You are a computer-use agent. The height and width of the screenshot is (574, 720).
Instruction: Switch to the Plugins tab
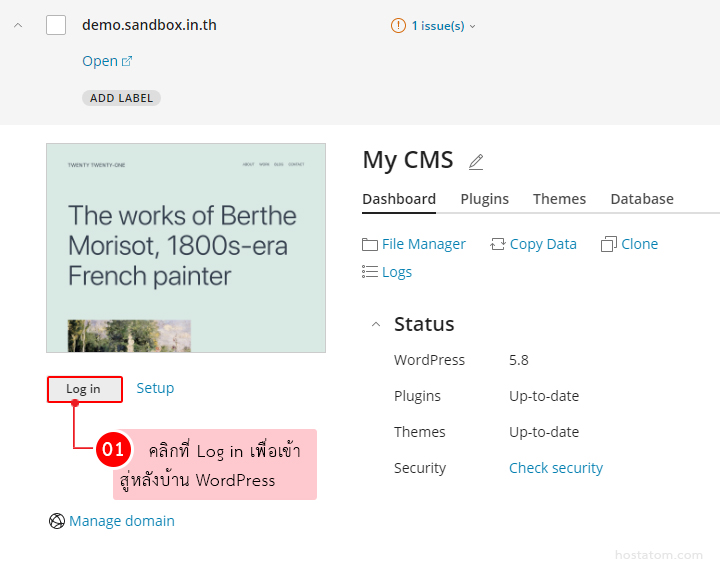484,199
